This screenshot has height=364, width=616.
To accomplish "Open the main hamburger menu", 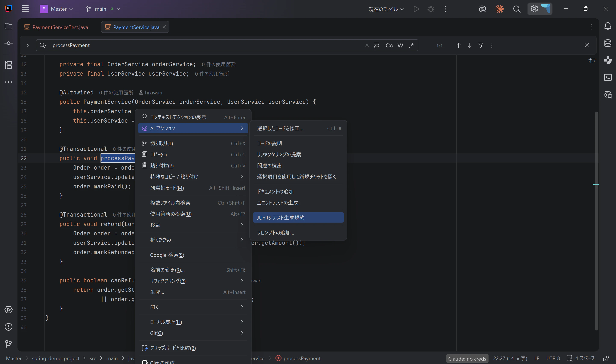I will [25, 9].
